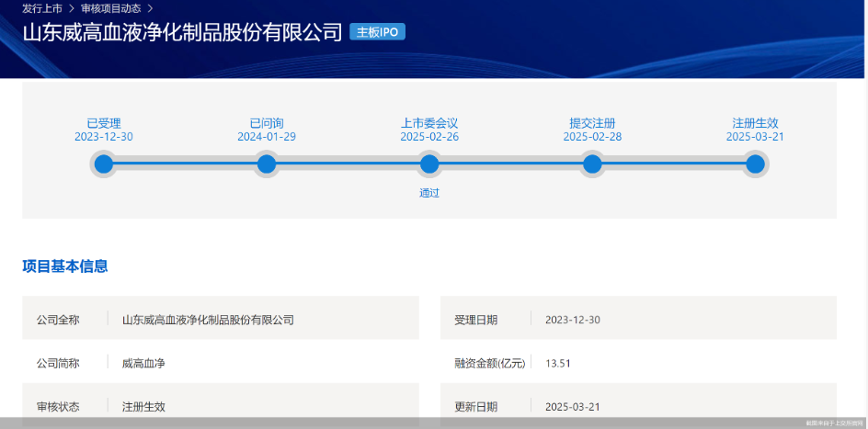Select the 已受理 timeline circle

coord(104,164)
